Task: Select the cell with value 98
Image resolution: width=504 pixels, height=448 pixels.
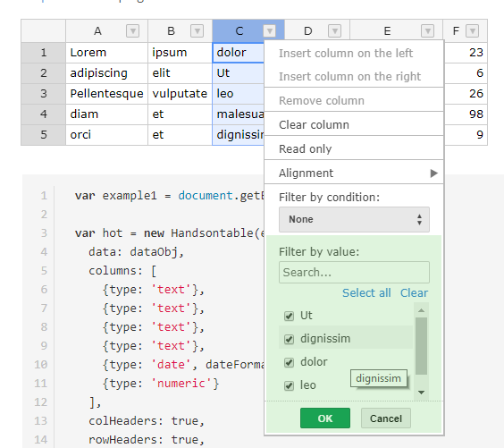Action: point(466,114)
